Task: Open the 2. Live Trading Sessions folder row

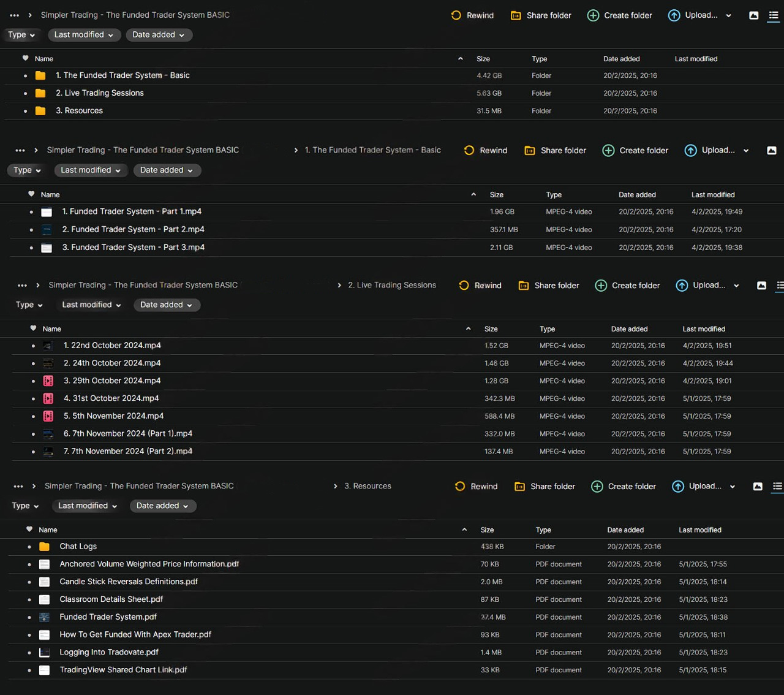Action: [392, 93]
